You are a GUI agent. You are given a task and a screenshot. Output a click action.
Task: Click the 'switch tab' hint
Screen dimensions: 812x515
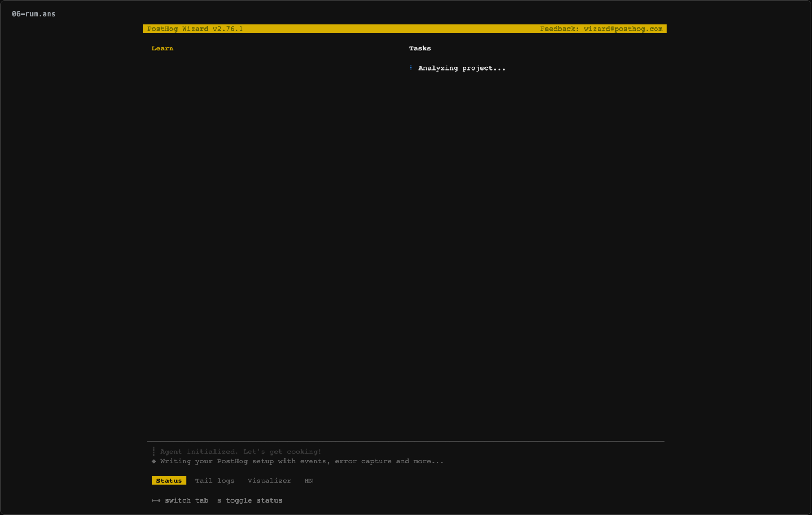point(186,500)
